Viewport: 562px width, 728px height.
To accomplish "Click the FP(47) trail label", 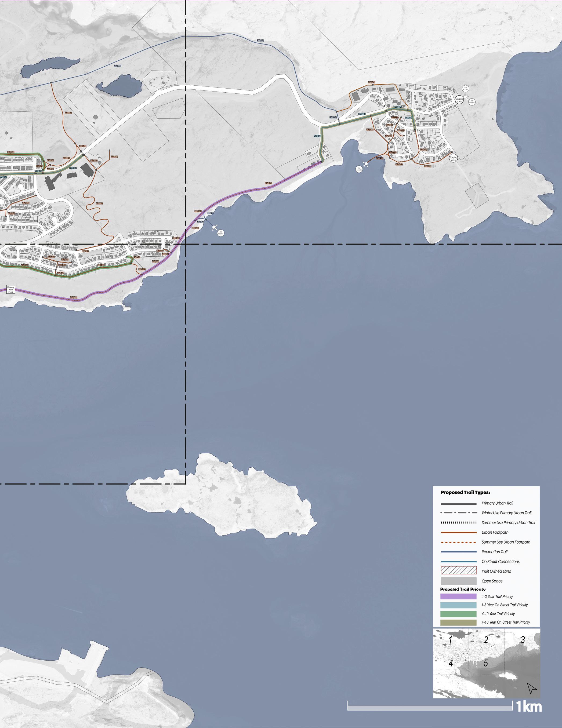I will click(x=268, y=183).
